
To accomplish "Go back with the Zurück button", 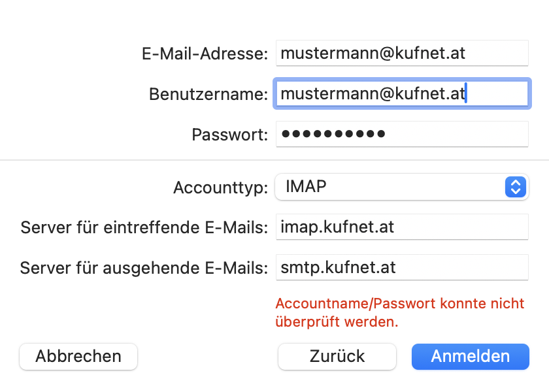I will pyautogui.click(x=337, y=357).
